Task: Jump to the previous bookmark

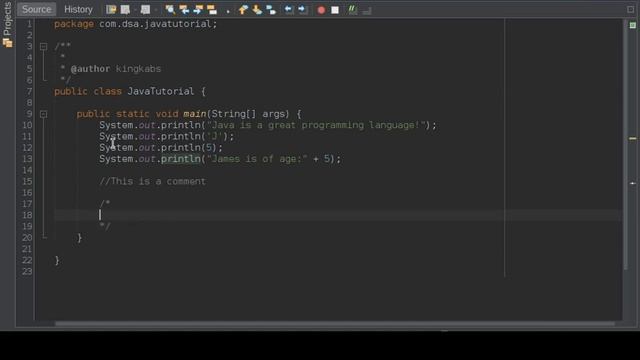Action: [x=243, y=9]
